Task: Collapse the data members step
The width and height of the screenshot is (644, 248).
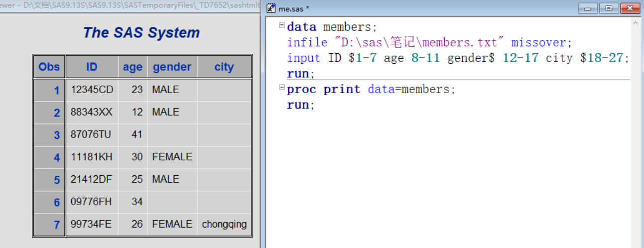Action: pyautogui.click(x=282, y=24)
